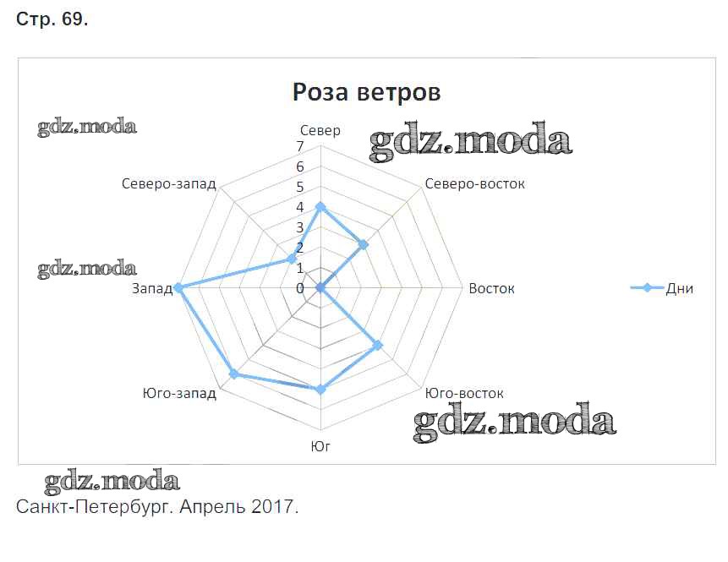Select the Север axis label
The image size is (728, 562).
pyautogui.click(x=320, y=130)
